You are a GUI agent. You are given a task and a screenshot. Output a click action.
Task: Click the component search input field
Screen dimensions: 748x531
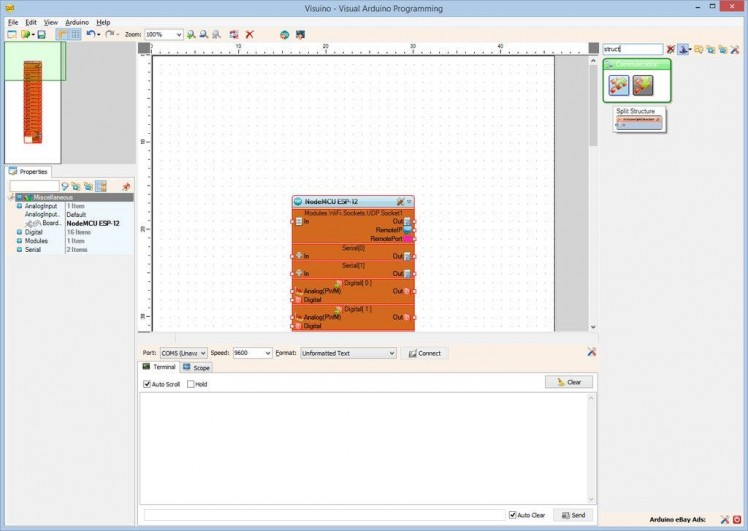pos(632,49)
